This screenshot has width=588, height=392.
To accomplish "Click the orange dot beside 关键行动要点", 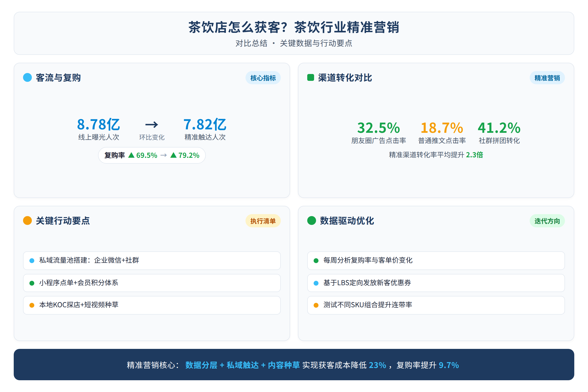I will tap(27, 220).
